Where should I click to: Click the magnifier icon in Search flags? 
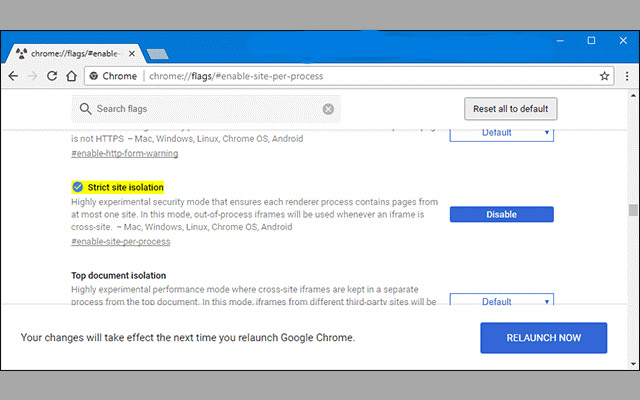pos(85,109)
